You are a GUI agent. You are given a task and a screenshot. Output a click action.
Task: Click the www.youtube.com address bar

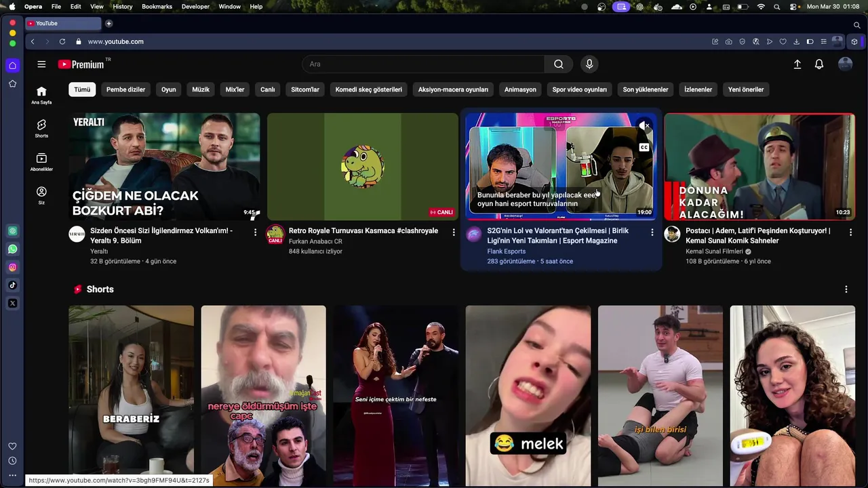pyautogui.click(x=115, y=41)
